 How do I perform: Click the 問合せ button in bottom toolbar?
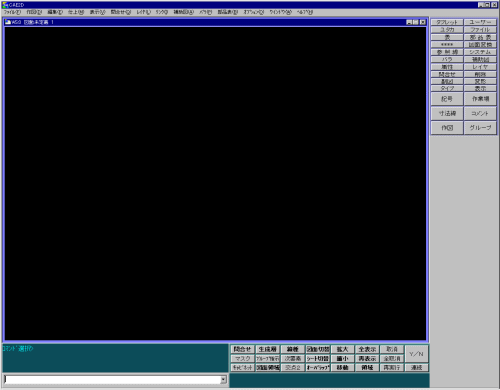pyautogui.click(x=242, y=349)
